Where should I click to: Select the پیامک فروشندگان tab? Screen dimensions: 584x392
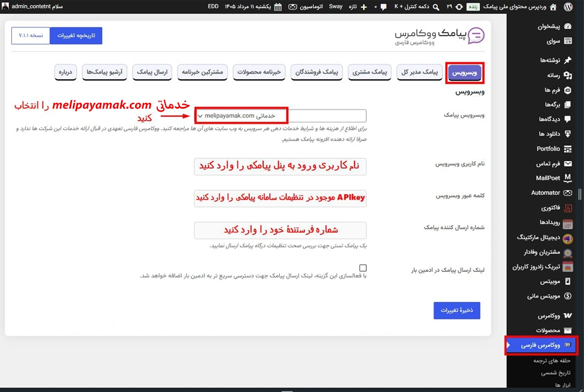coord(317,72)
